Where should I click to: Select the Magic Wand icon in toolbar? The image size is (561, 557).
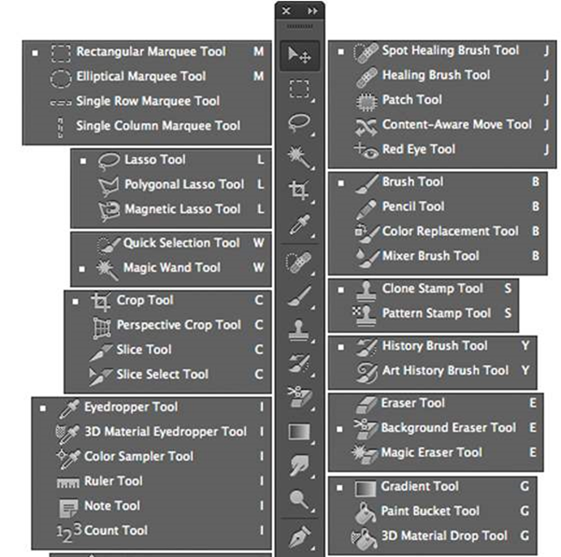point(299,157)
